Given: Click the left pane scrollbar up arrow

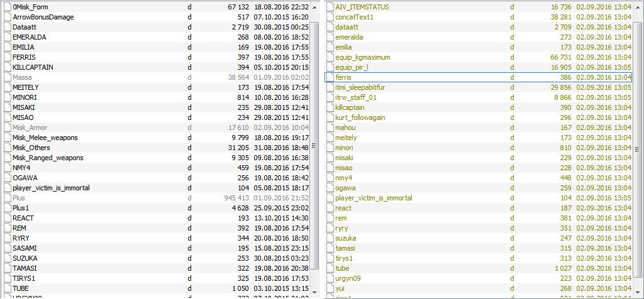Looking at the screenshot, I should [x=314, y=8].
